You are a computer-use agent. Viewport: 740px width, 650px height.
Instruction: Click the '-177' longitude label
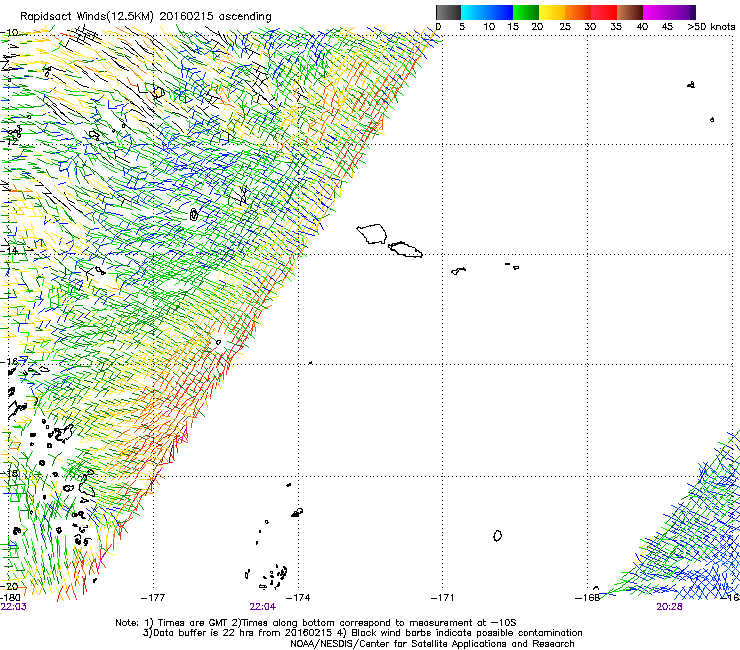pos(153,598)
